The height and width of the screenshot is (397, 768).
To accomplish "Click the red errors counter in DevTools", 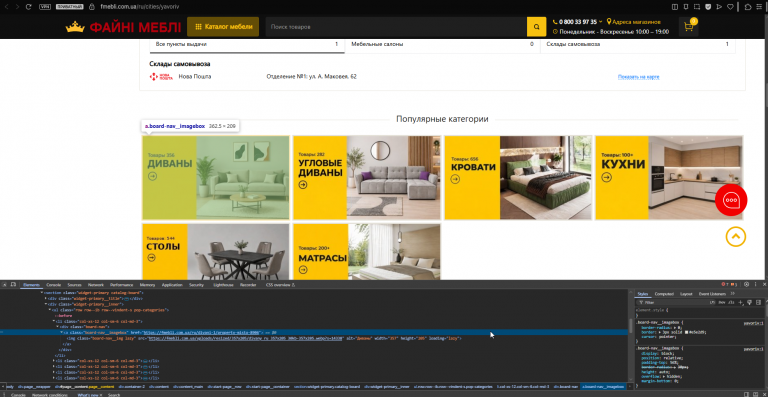I will 724,284.
